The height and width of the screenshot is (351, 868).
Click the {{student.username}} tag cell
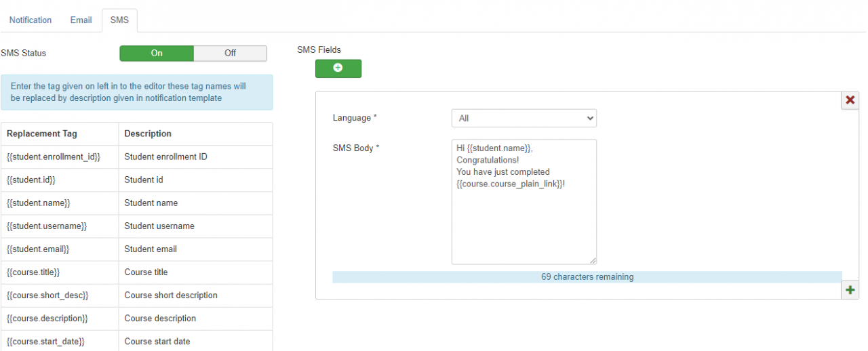coord(47,226)
